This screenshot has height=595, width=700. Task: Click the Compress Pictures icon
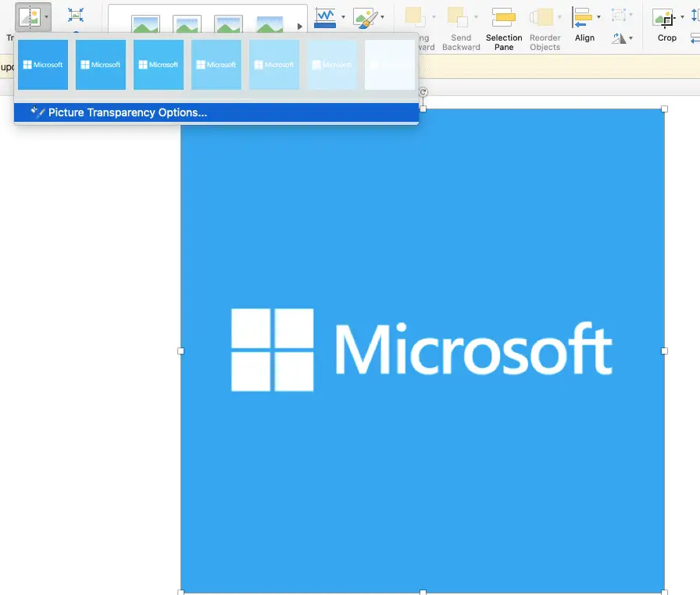point(76,15)
